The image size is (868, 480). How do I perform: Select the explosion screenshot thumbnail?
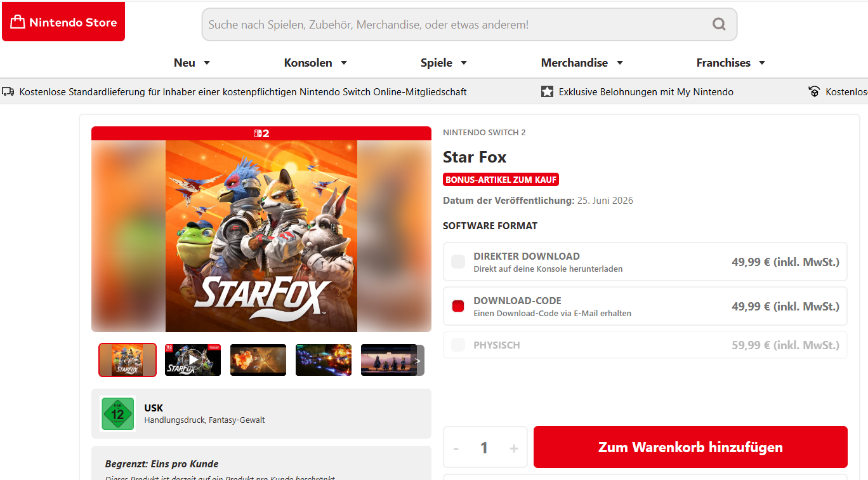point(258,360)
